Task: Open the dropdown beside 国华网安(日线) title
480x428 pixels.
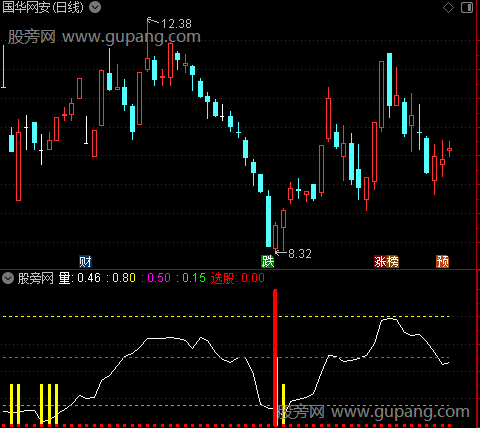Action: pos(95,7)
